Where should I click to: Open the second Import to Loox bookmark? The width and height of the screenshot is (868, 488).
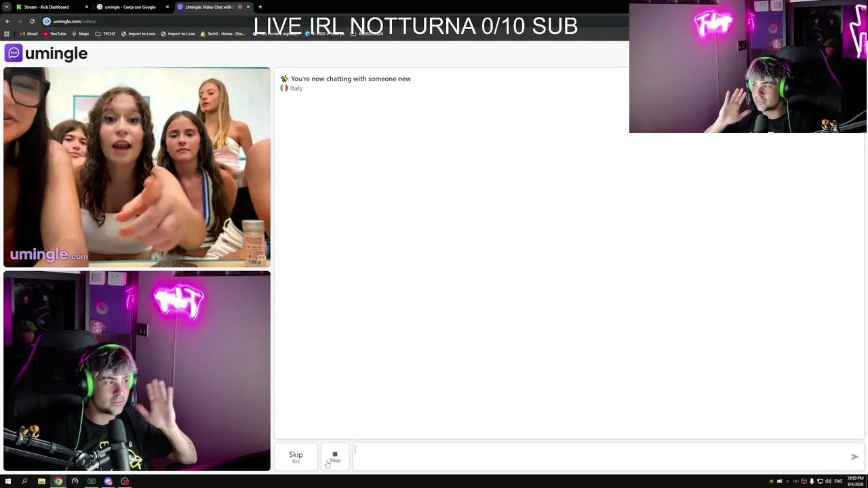178,34
